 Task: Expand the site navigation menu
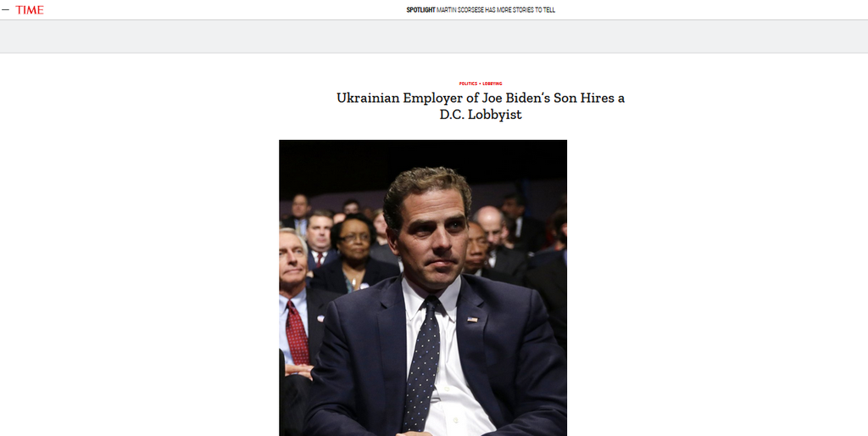point(6,10)
